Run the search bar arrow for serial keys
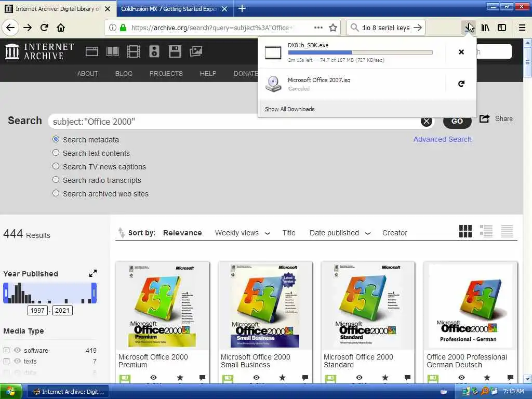 418,28
